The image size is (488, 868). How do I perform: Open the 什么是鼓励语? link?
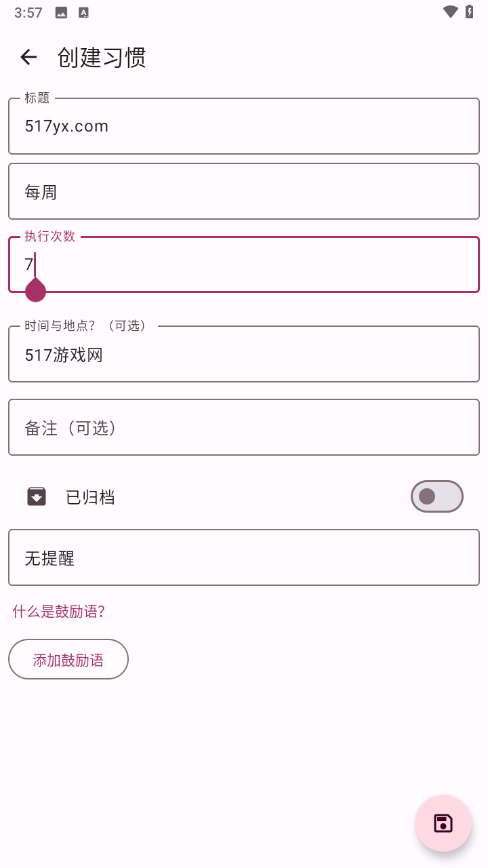pos(59,612)
